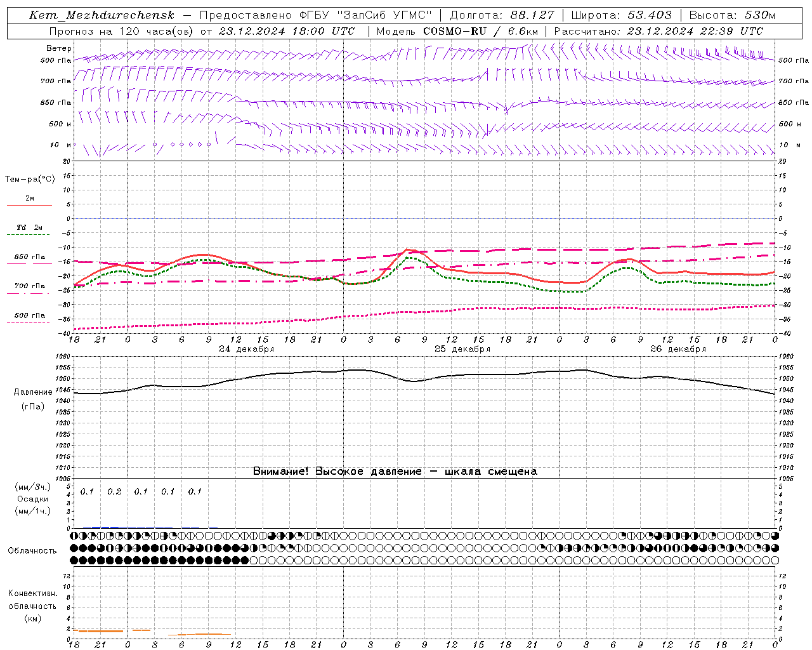This screenshot has width=812, height=650.
Task: Click the Тем-ра(°C) axis title
Action: [30, 180]
